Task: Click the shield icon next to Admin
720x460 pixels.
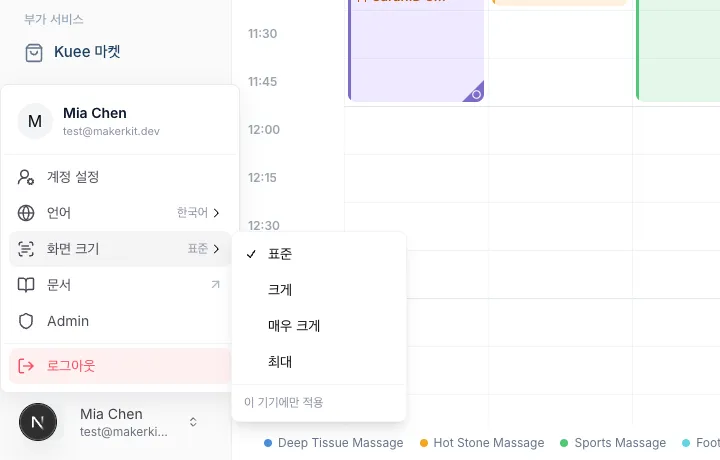Action: (x=26, y=321)
